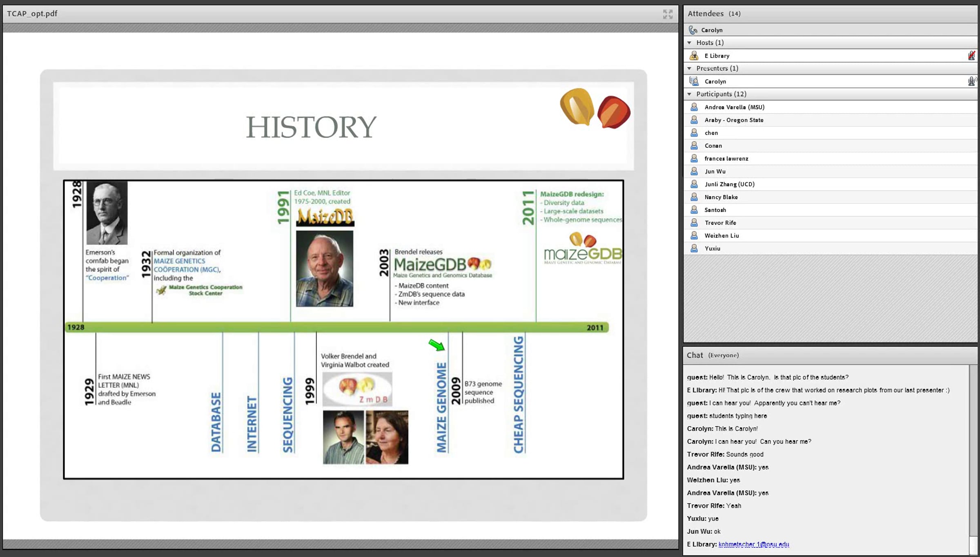Click the 2003 MaizeGDB logo on slide
The width and height of the screenshot is (980, 557).
click(x=443, y=267)
